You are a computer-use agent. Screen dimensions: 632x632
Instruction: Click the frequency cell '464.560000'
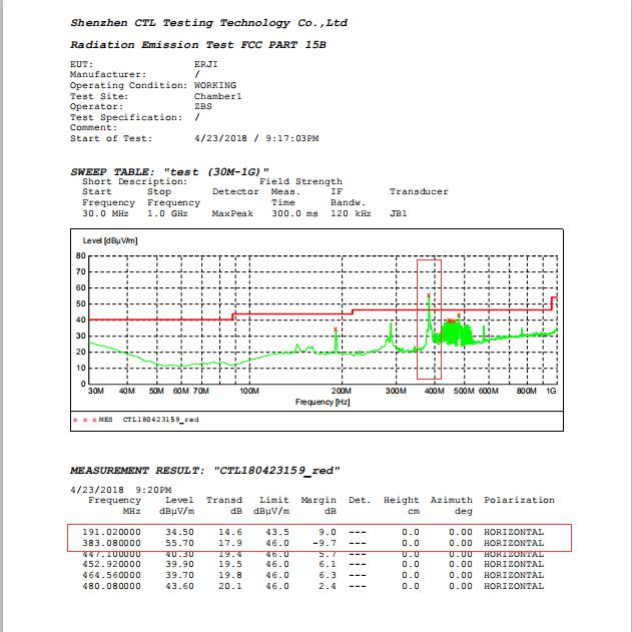[112, 575]
